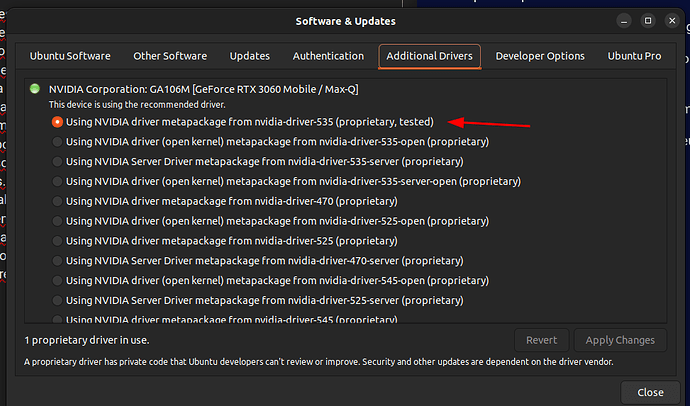Viewport: 690px width, 406px height.
Task: Select the Additional Drivers tab
Action: 429,56
